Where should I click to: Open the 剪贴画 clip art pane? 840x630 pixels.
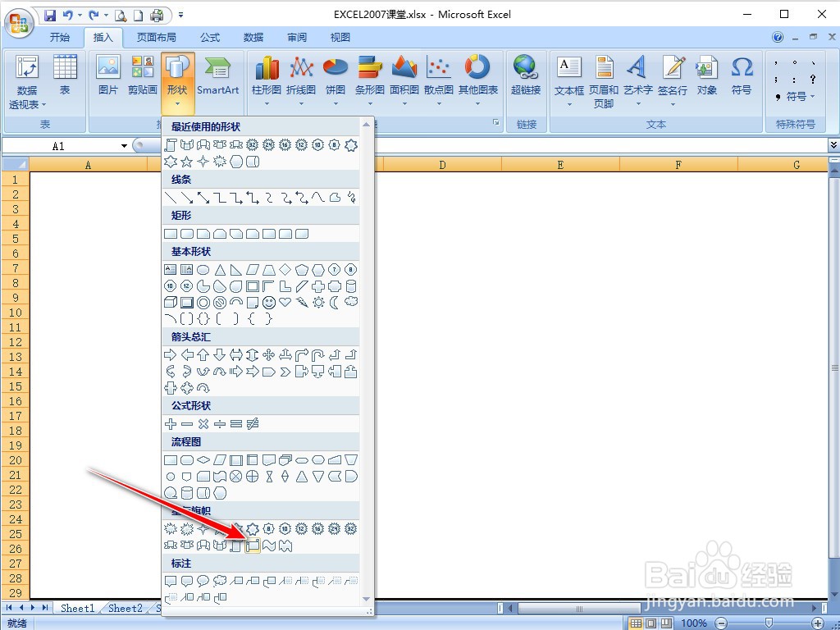coord(143,75)
